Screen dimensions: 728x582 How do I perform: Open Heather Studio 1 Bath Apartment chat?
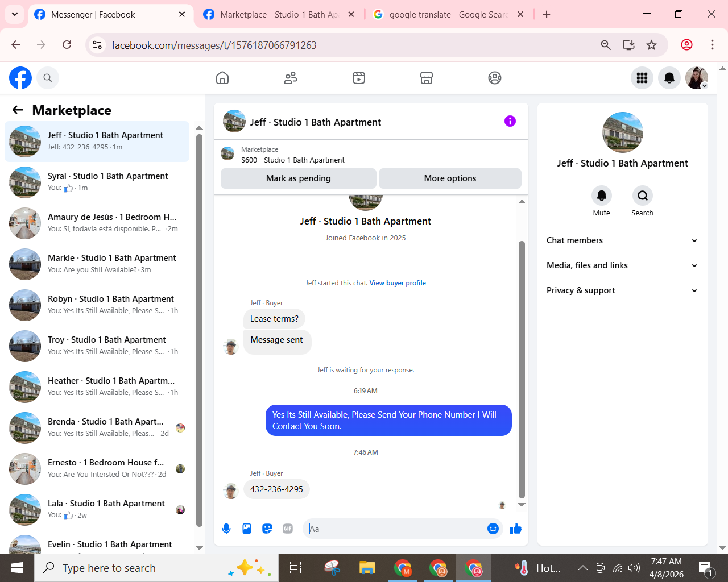point(97,387)
